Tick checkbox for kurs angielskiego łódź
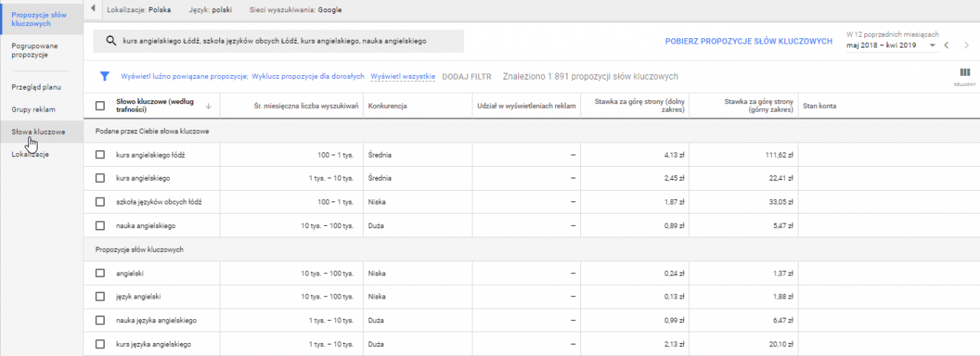980x356 pixels. (100, 155)
